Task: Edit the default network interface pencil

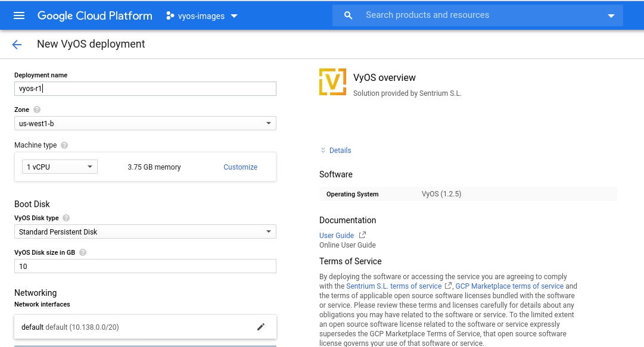Action: coord(260,327)
